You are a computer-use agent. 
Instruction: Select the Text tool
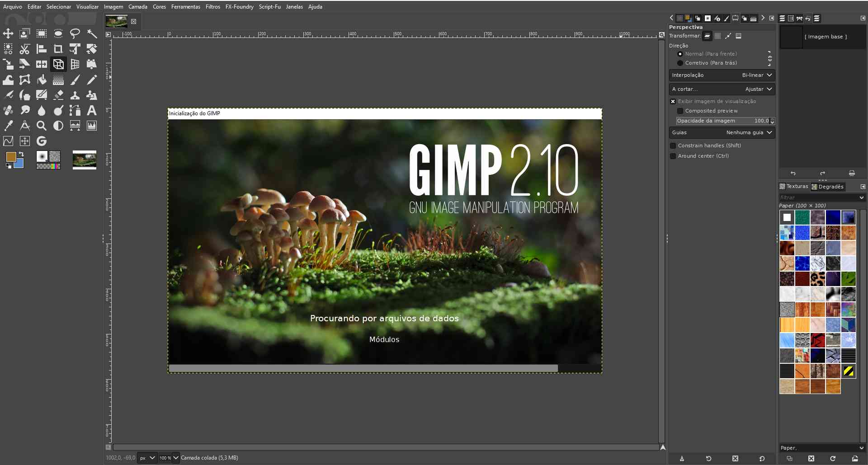pyautogui.click(x=92, y=110)
